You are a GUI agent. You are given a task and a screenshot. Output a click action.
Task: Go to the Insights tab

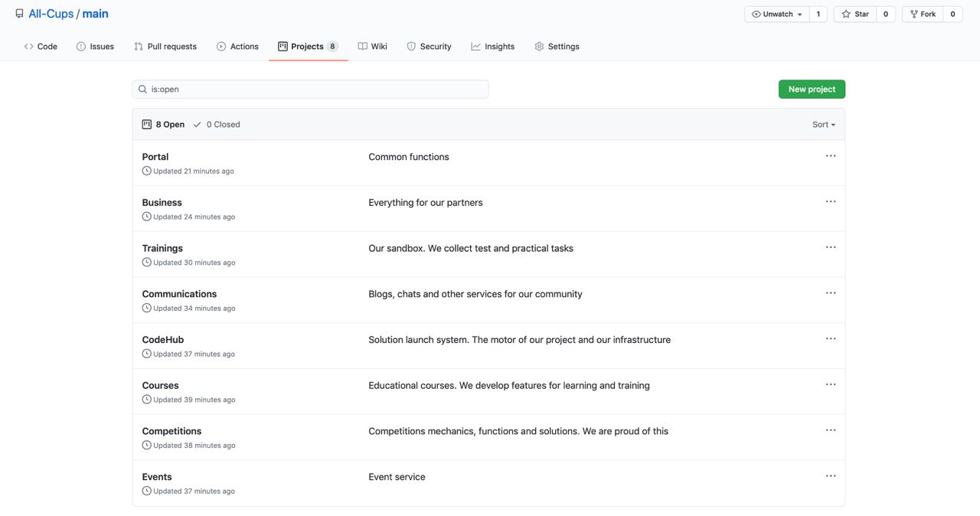click(492, 47)
